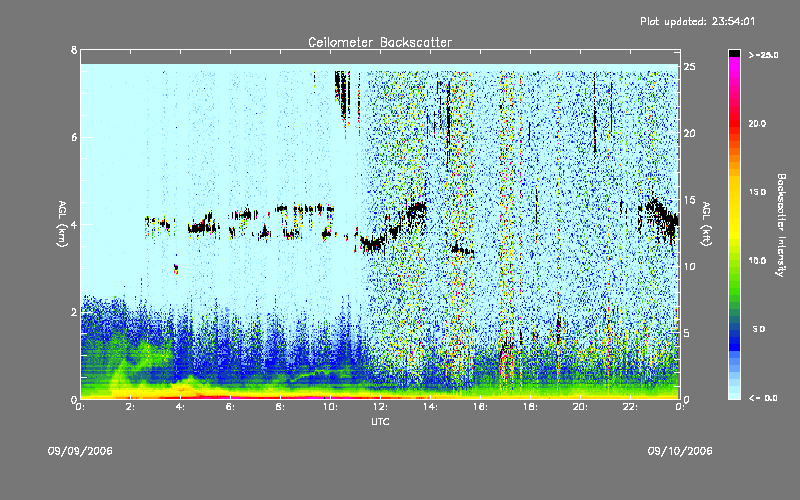Click the cloud patch near 23:00 UTC at 4 km
This screenshot has width=800, height=500.
point(660,218)
